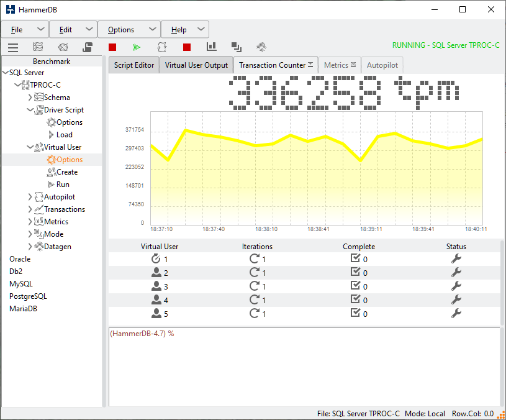Click the overlapping squares mode toolbar icon
The height and width of the screenshot is (420, 506).
click(x=237, y=47)
